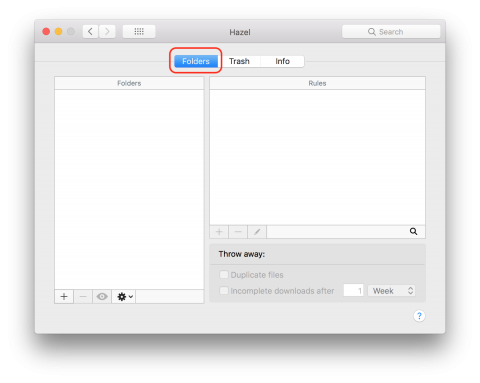Image resolution: width=480 pixels, height=383 pixels.
Task: Click the Folders column header
Action: 129,83
